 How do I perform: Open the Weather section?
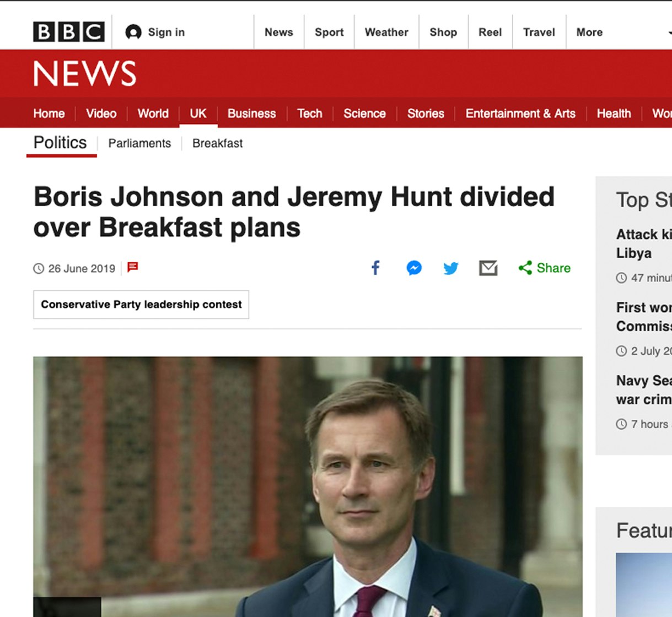(386, 33)
